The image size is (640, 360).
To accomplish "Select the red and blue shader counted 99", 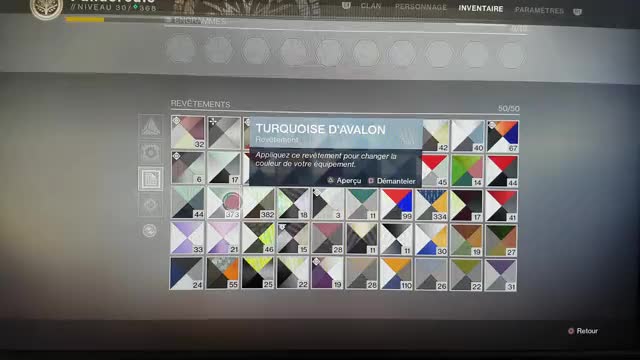I will (397, 204).
